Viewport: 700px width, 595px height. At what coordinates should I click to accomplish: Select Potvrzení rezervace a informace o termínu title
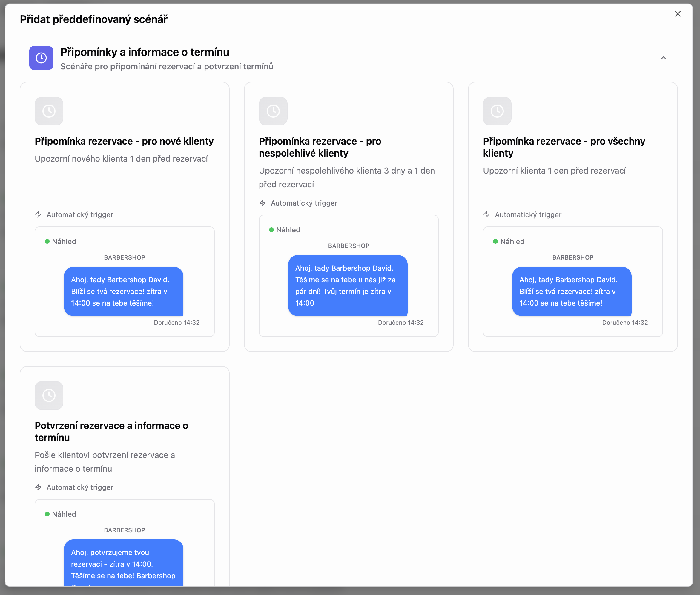[x=111, y=431]
